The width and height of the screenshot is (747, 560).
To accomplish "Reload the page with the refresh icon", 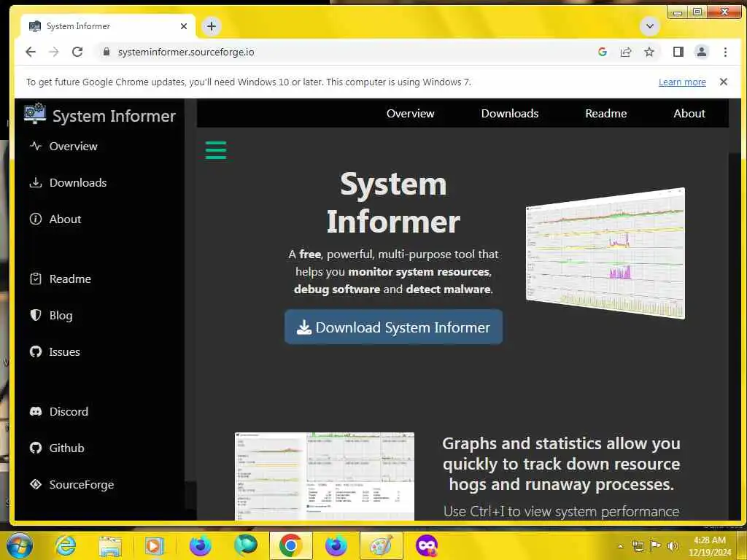I will click(77, 52).
